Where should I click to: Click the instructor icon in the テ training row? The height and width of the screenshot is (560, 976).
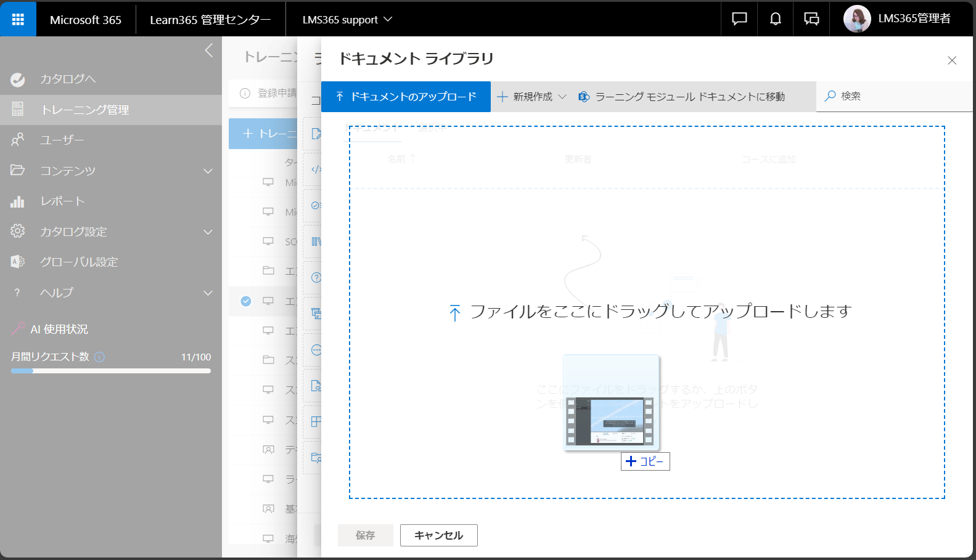coord(268,450)
